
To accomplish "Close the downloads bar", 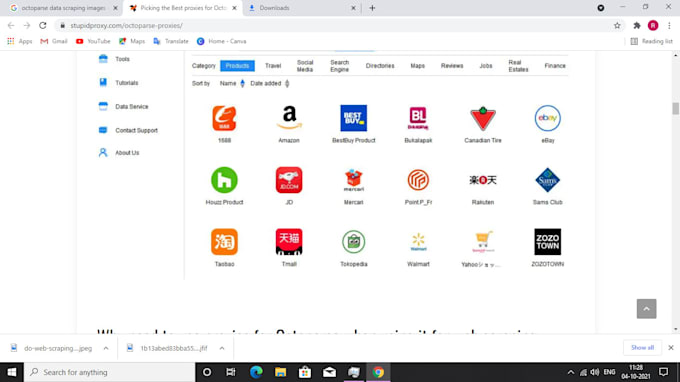I will [670, 347].
